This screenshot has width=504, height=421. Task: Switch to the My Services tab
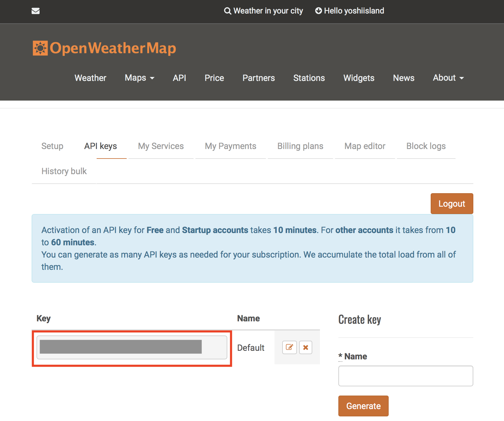pyautogui.click(x=161, y=146)
